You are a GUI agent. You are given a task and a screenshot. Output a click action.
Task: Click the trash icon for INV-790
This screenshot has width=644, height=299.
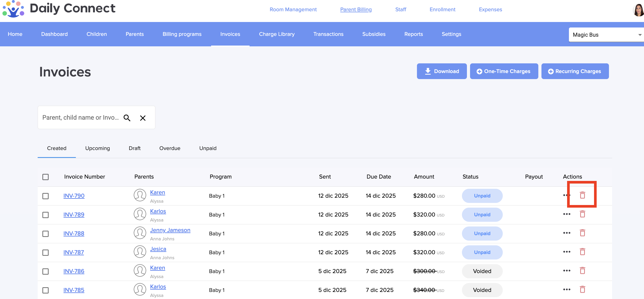(582, 195)
